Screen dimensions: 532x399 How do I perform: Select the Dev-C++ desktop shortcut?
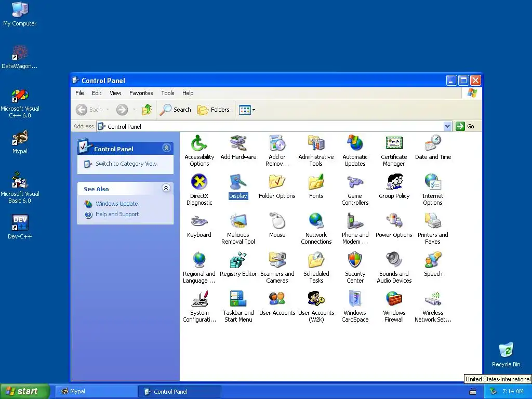coord(20,227)
